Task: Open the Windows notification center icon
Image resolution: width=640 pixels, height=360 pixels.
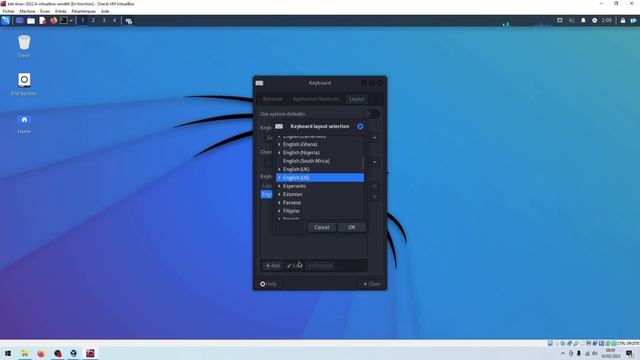Action: click(x=629, y=353)
